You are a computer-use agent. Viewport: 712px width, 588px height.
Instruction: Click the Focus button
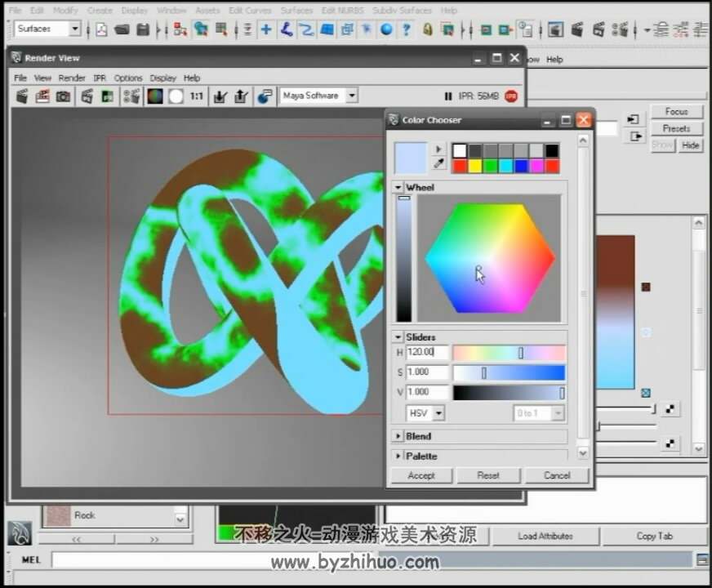(x=677, y=111)
